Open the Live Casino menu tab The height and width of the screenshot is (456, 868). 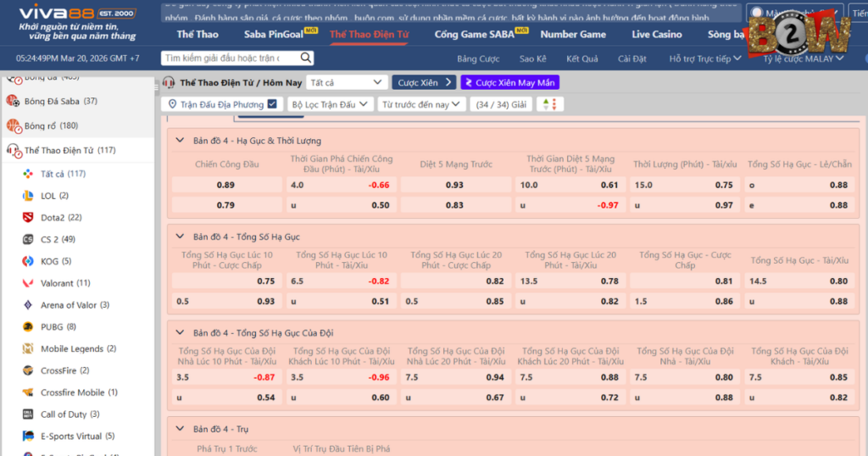click(656, 35)
